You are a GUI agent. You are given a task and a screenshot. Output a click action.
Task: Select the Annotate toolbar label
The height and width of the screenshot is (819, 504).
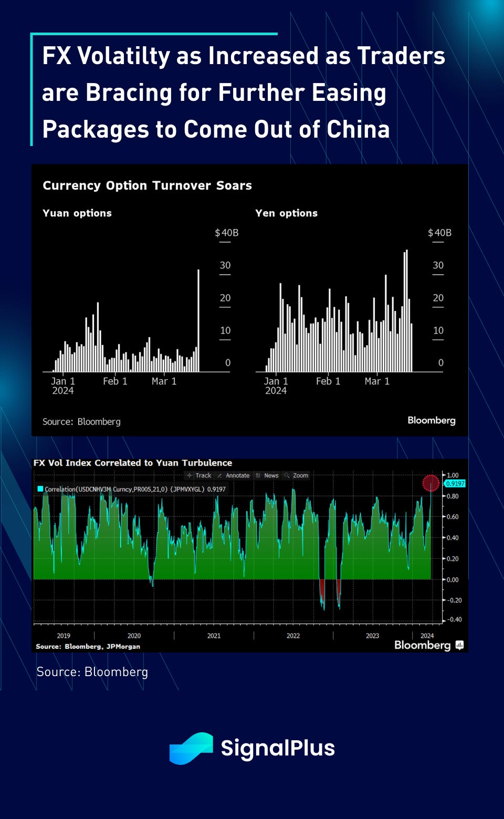pos(237,475)
